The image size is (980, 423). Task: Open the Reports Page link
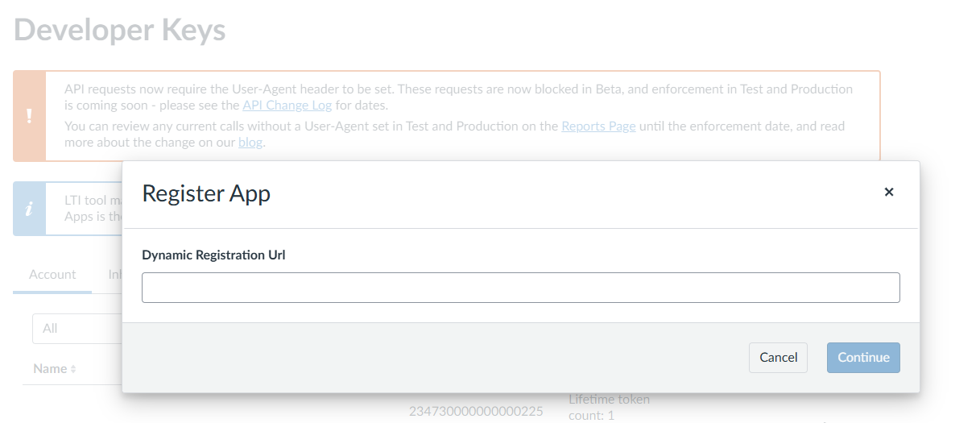click(x=598, y=126)
